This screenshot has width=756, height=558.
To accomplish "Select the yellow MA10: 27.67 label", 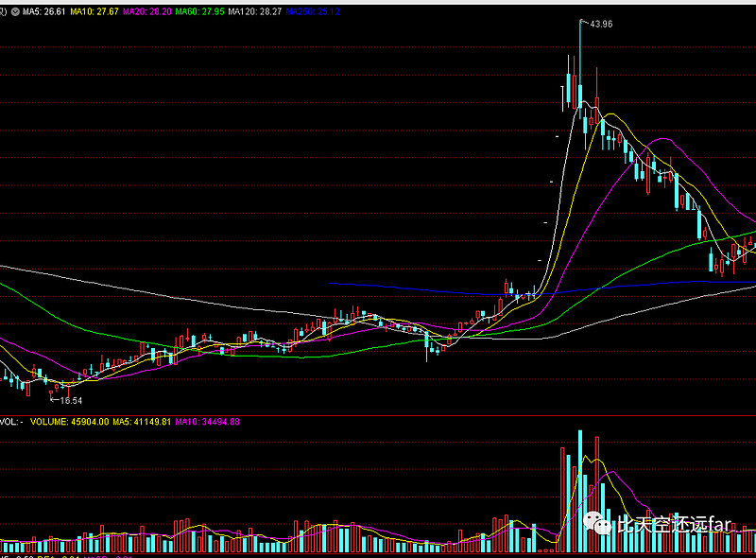I will 96,10.
